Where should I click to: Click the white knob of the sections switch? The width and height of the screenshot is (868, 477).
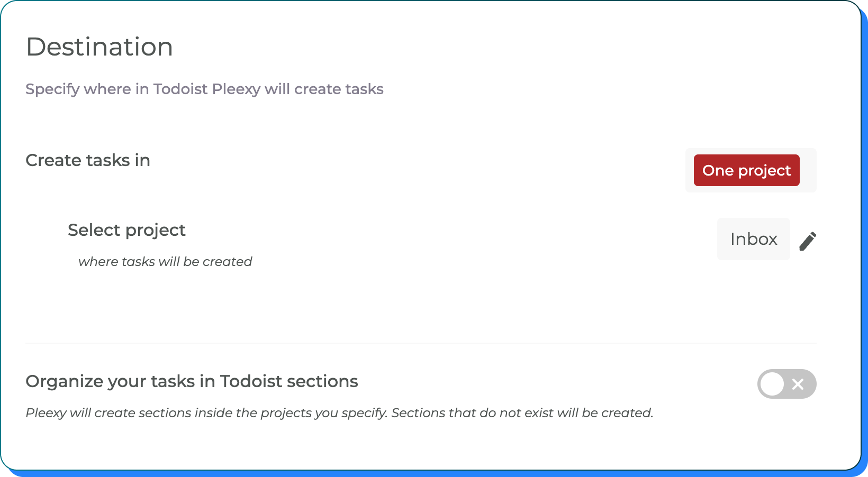(x=772, y=384)
